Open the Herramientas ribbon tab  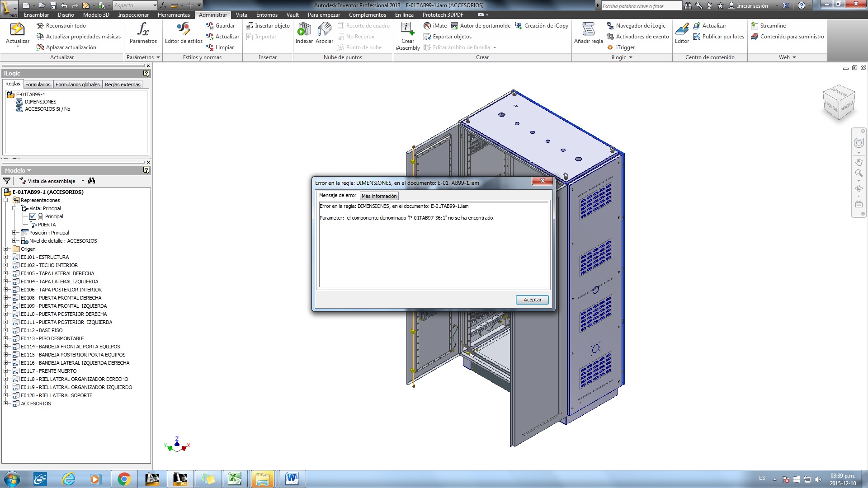click(174, 15)
